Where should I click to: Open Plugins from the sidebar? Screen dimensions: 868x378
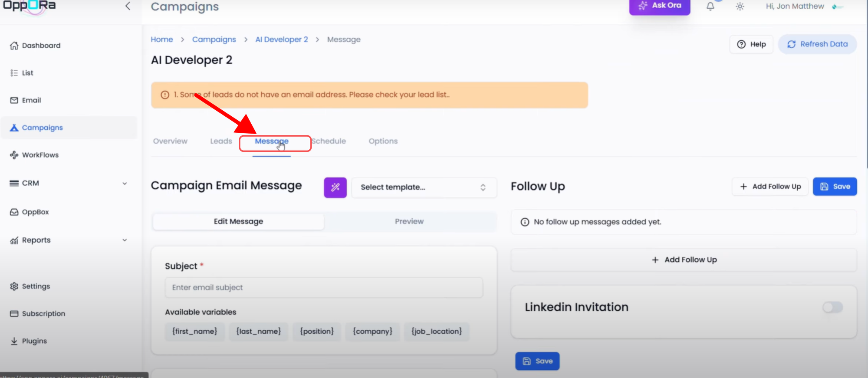34,341
